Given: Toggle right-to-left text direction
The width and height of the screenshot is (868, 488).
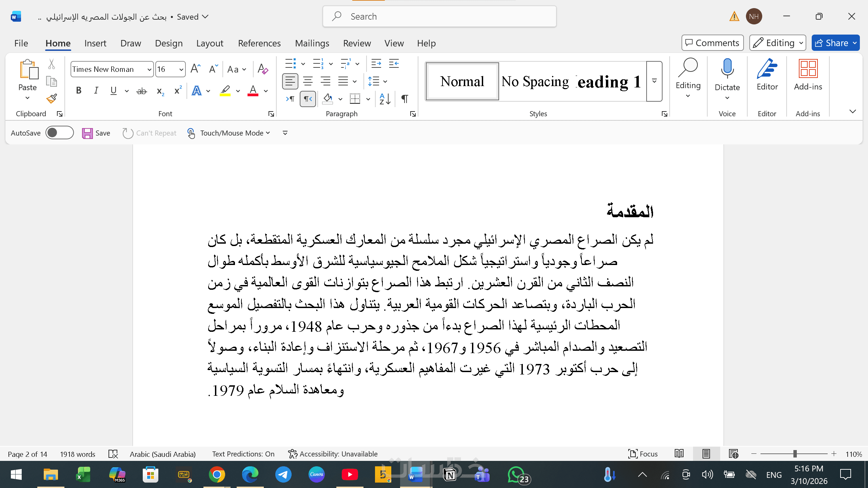Looking at the screenshot, I should point(308,99).
